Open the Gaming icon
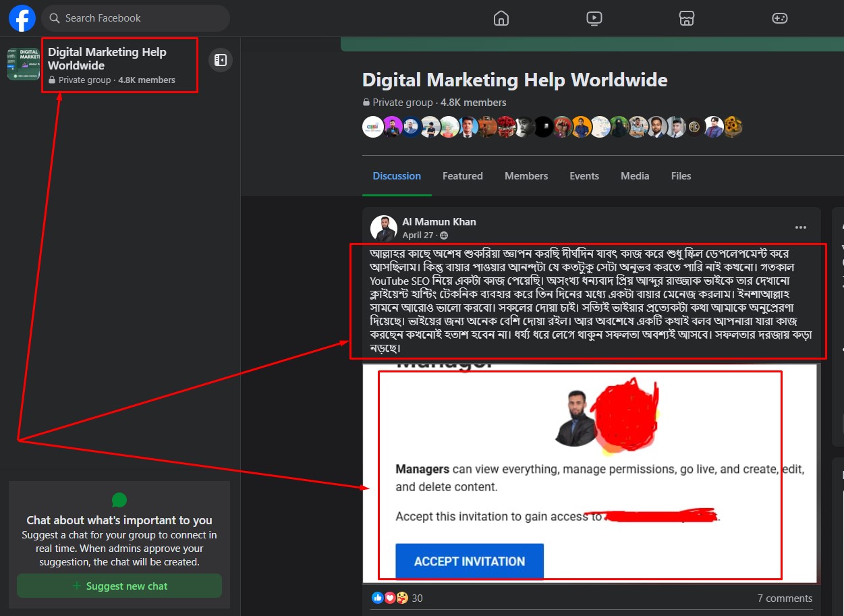Screen dimensions: 844x616 coord(780,18)
